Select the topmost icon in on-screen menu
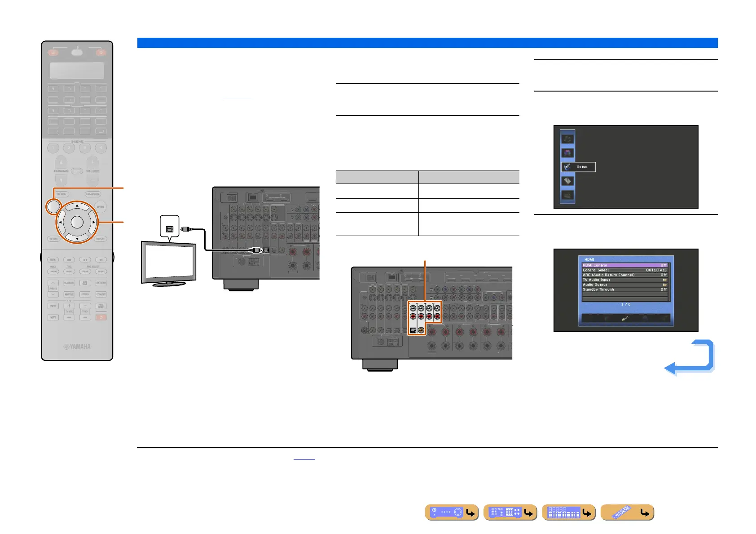 tap(567, 139)
